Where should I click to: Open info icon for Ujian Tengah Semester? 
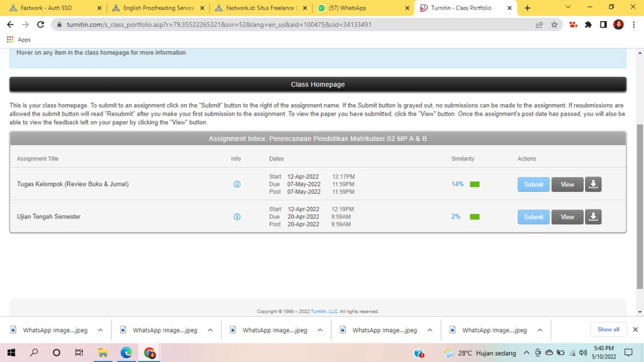coord(237,217)
